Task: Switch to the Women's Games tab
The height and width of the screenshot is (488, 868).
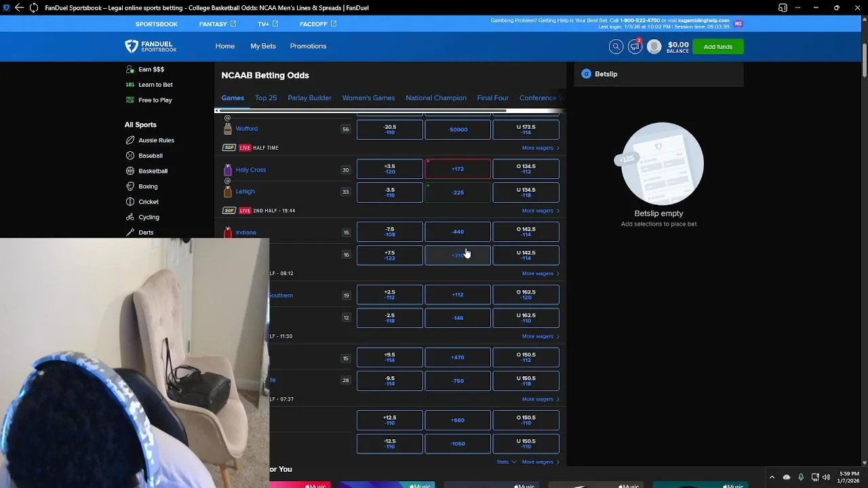Action: (368, 98)
